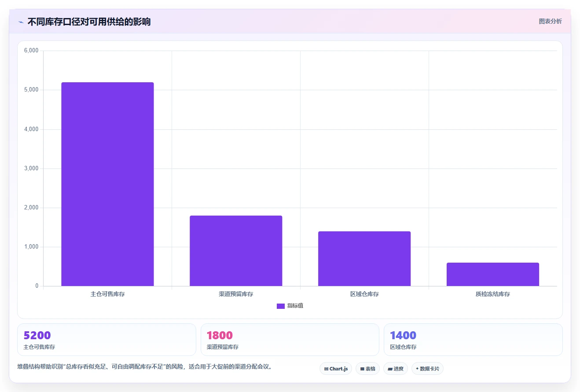Click the y-axis value 1,000
The height and width of the screenshot is (392, 580).
pos(31,247)
